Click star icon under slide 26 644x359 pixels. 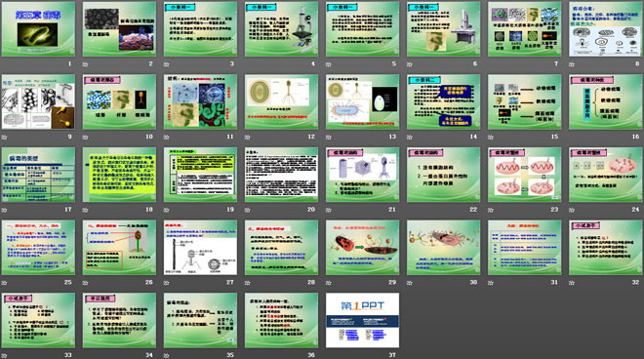click(x=86, y=283)
